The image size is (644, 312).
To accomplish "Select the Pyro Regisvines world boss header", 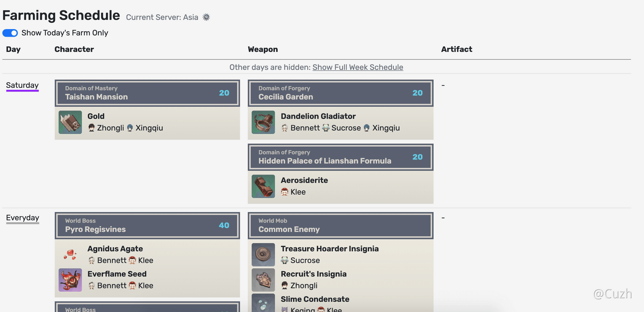I will pos(147,226).
